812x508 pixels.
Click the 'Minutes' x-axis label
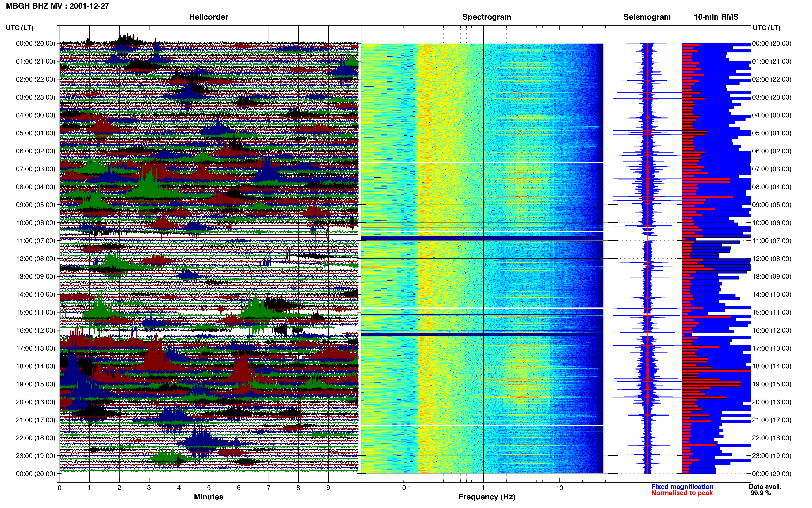coord(209,497)
